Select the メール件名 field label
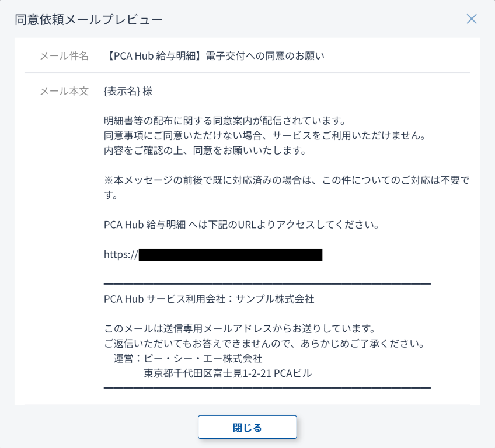The width and height of the screenshot is (495, 448). (64, 56)
